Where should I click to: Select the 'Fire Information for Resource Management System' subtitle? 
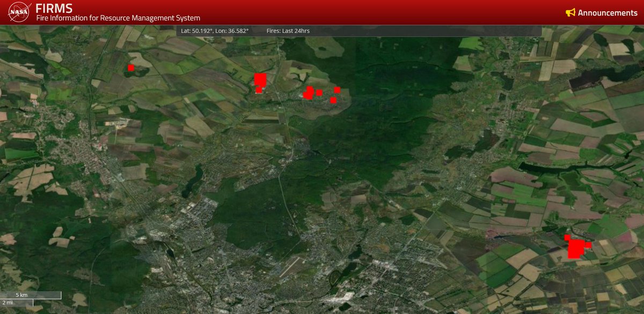click(118, 18)
